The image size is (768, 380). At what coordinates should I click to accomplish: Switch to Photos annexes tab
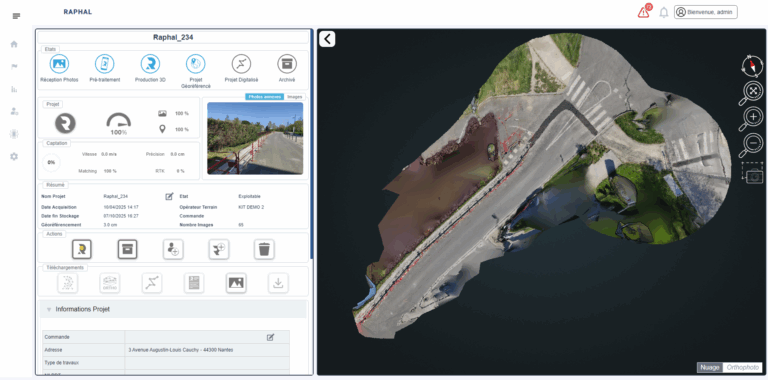pyautogui.click(x=264, y=97)
